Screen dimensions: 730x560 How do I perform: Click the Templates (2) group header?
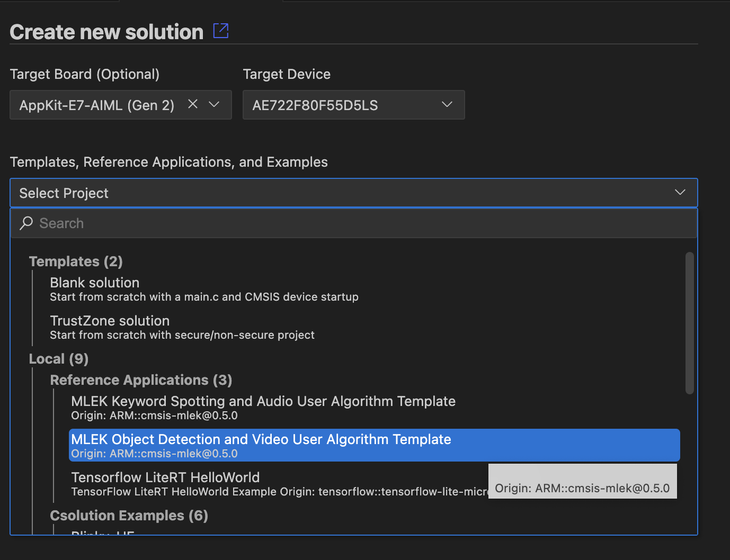pyautogui.click(x=76, y=261)
